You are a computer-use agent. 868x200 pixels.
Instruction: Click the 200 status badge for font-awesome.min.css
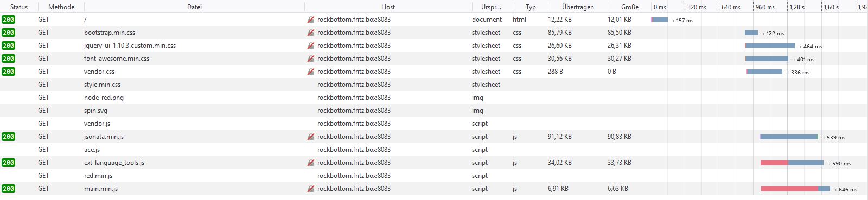click(9, 59)
